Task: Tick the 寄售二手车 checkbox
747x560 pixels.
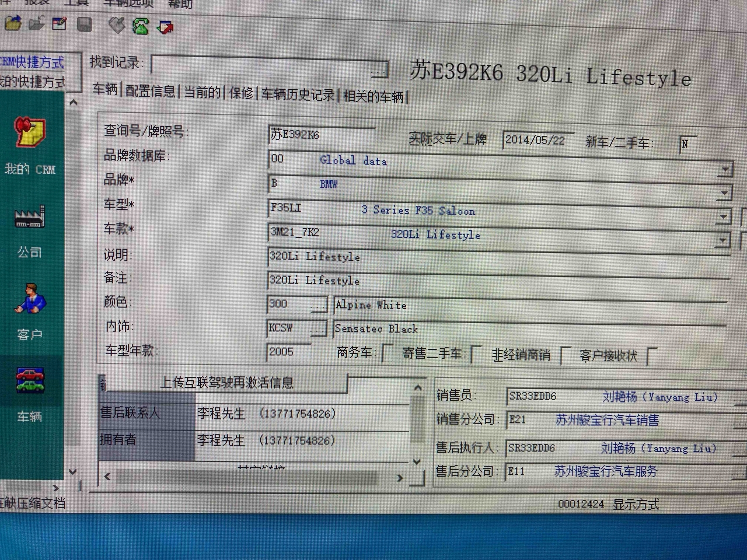Action: pos(476,353)
